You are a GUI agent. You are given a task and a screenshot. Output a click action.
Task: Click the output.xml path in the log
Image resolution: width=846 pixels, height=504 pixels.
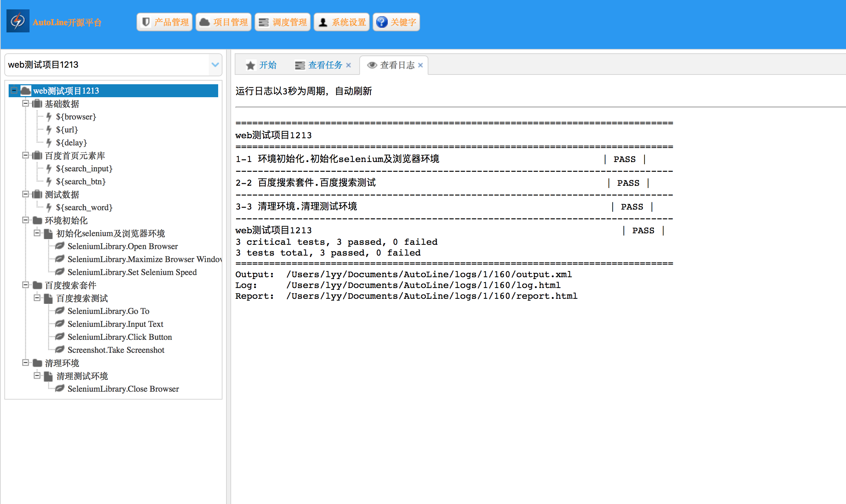(429, 274)
